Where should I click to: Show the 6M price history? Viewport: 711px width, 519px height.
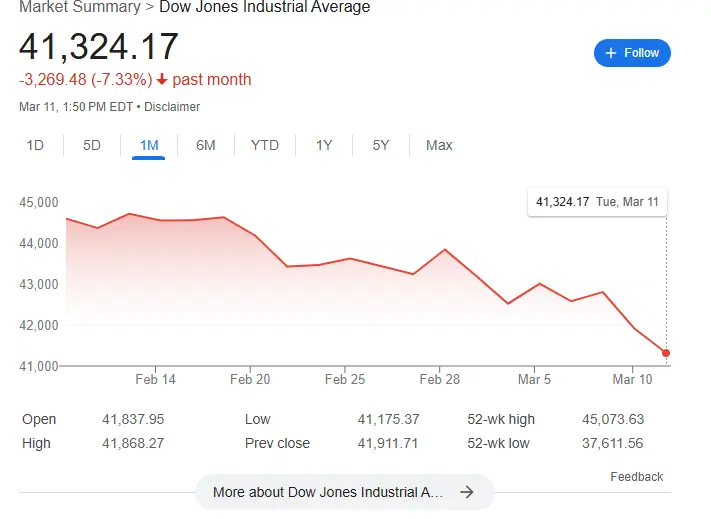[206, 145]
